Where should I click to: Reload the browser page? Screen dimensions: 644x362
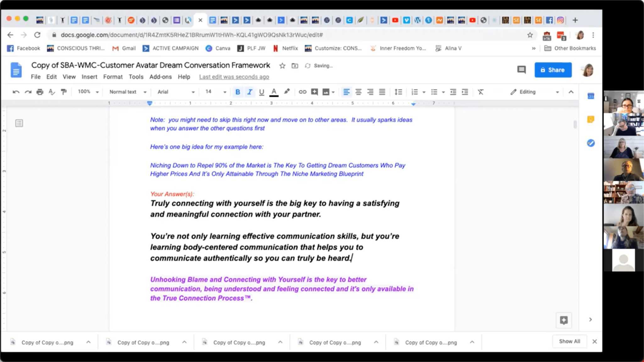tap(37, 35)
